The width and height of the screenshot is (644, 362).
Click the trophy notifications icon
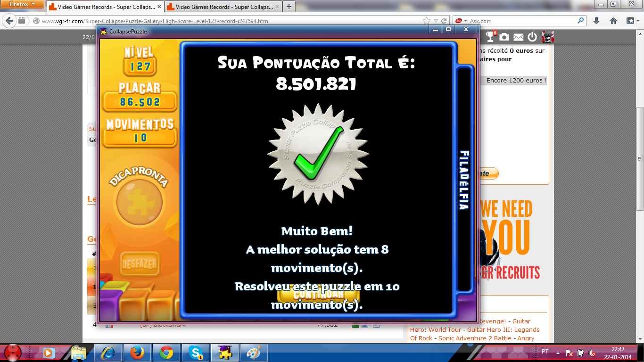pyautogui.click(x=491, y=37)
